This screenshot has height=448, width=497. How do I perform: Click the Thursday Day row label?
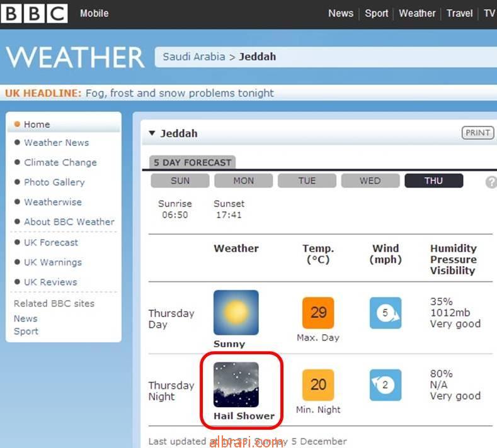tap(171, 319)
